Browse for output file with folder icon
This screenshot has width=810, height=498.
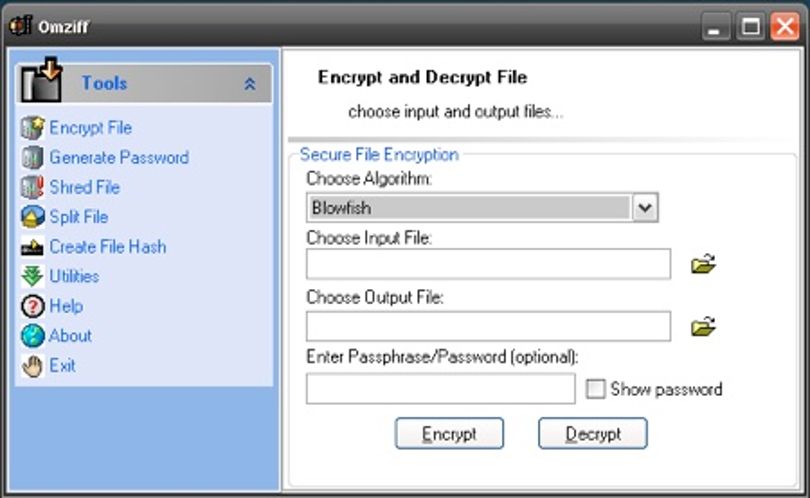click(703, 326)
